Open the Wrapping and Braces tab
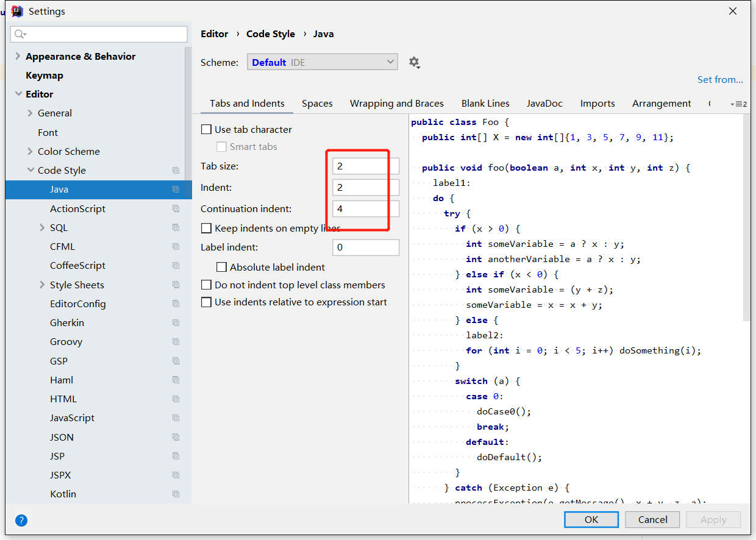 click(x=397, y=104)
